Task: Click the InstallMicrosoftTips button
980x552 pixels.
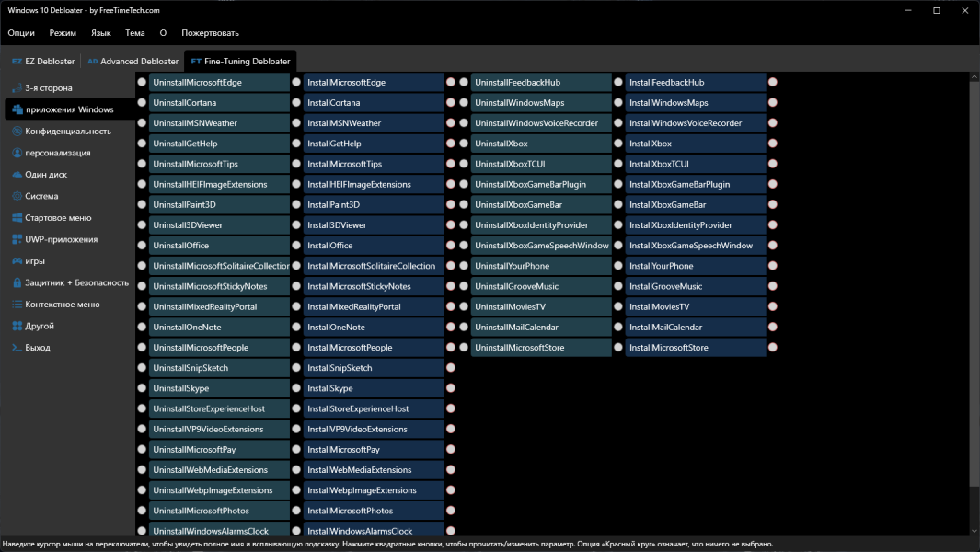Action: (374, 164)
